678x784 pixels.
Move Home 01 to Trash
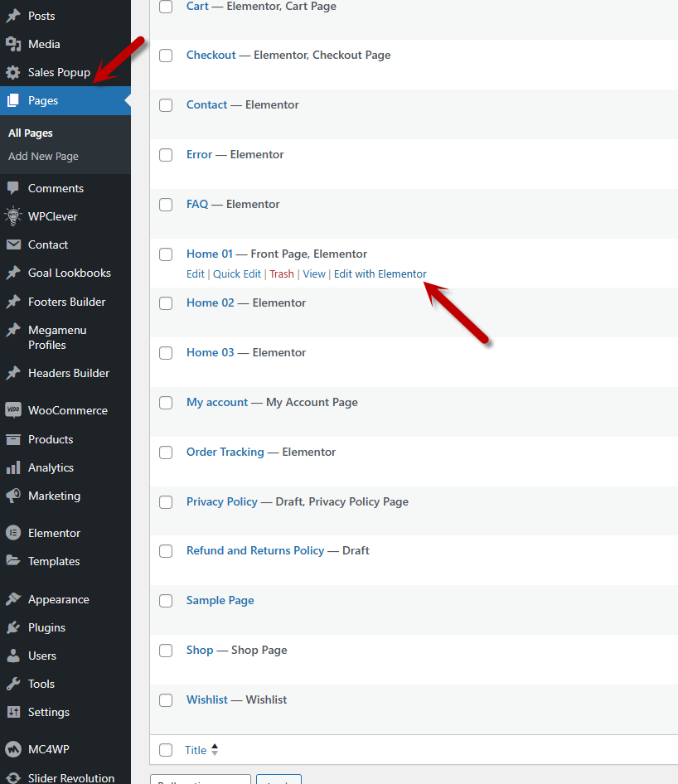[282, 274]
